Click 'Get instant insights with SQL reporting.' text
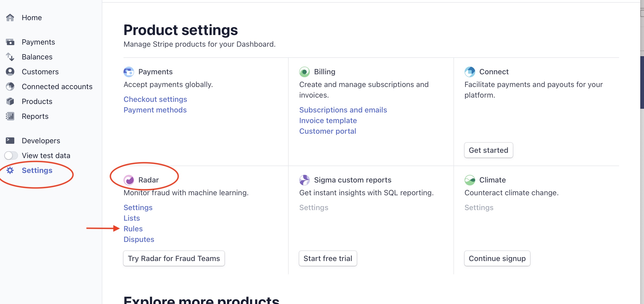 tap(366, 193)
